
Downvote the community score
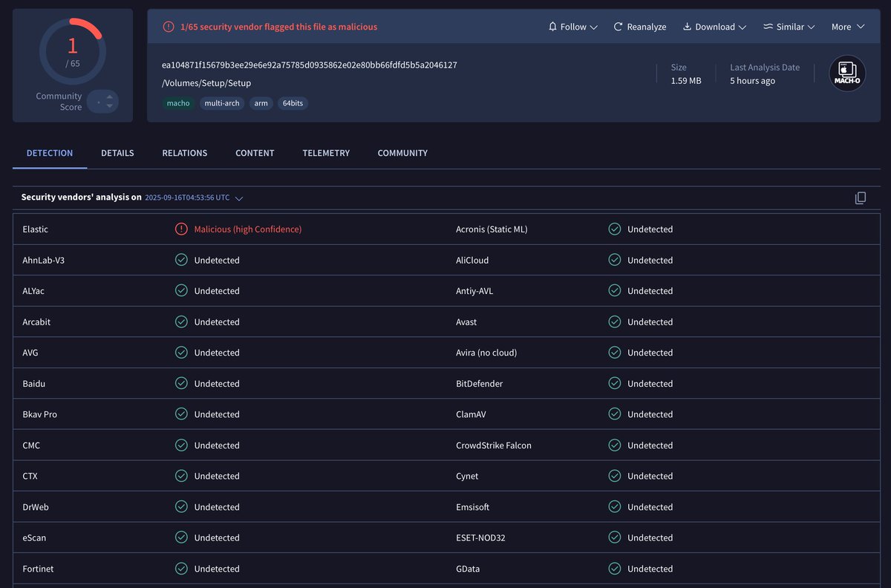click(110, 106)
